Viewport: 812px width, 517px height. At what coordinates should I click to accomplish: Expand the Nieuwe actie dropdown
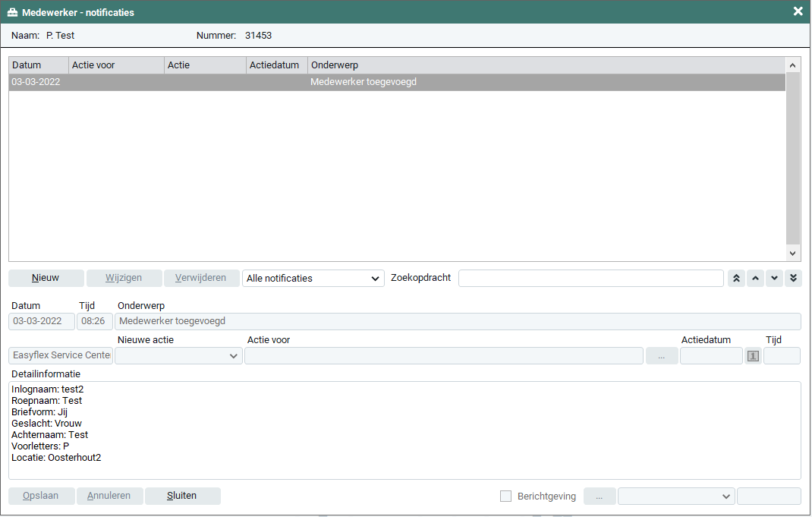click(178, 356)
